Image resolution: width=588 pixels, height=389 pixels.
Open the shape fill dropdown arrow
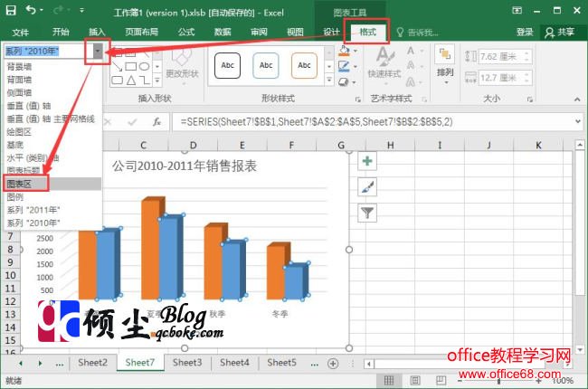tap(356, 51)
